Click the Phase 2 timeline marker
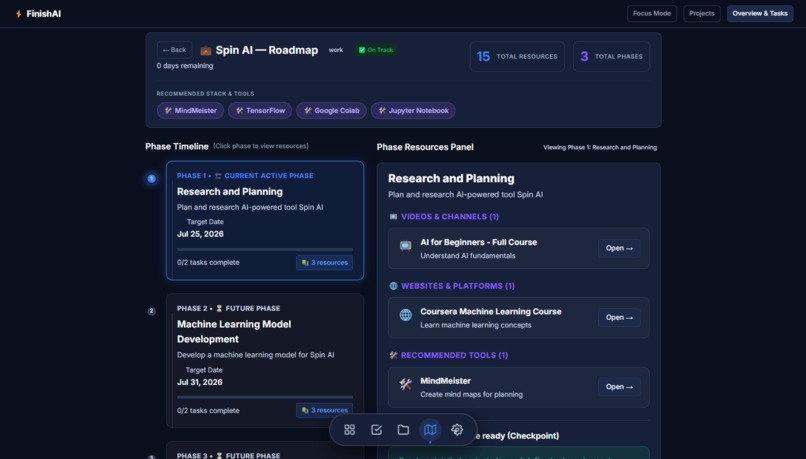The image size is (806, 459). tap(151, 311)
